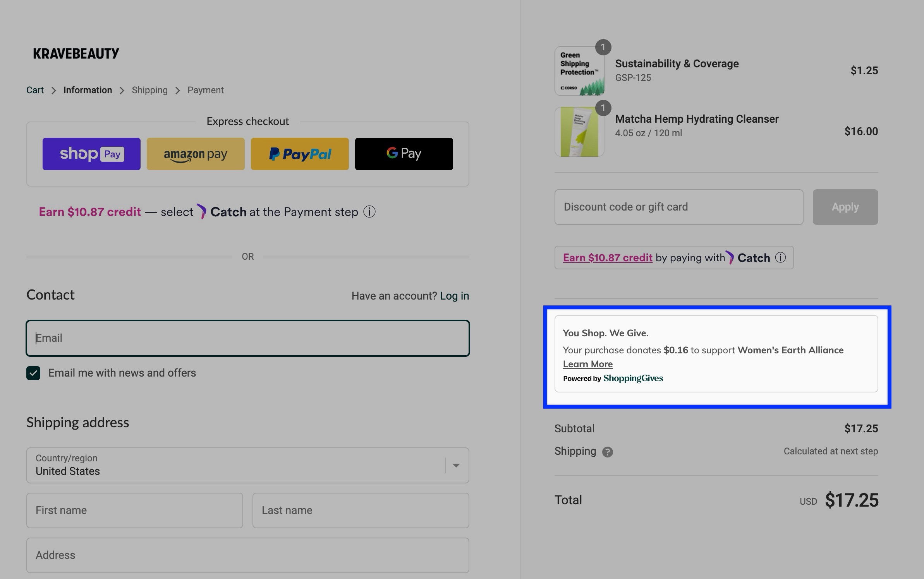The height and width of the screenshot is (579, 924).
Task: Click Discount code or gift card field
Action: pyautogui.click(x=679, y=207)
